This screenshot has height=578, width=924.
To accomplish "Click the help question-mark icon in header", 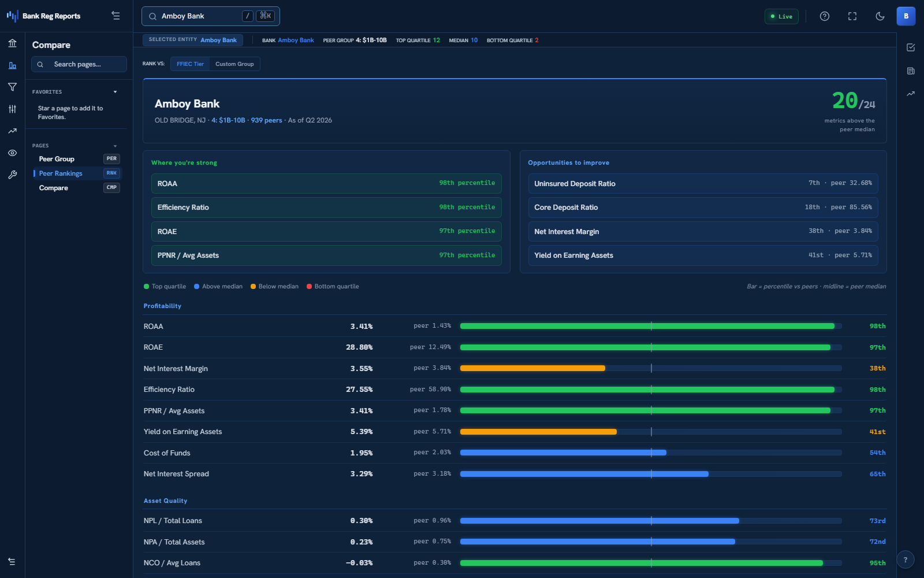I will (x=825, y=16).
